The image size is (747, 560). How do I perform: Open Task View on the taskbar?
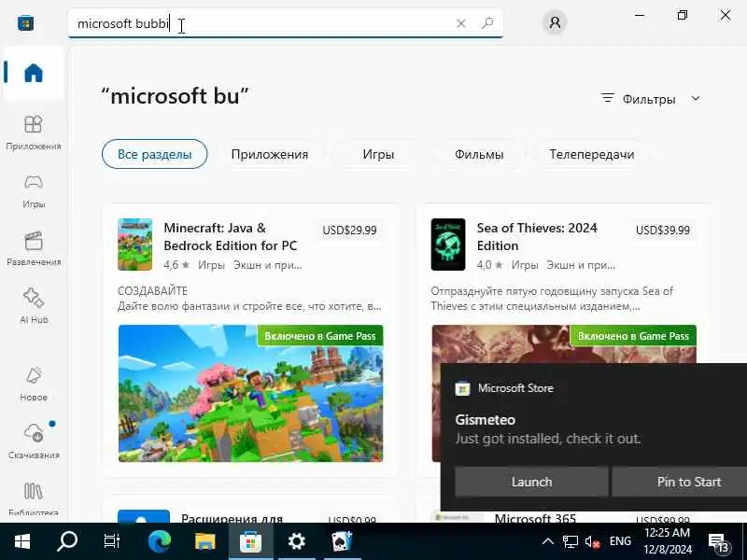(112, 541)
